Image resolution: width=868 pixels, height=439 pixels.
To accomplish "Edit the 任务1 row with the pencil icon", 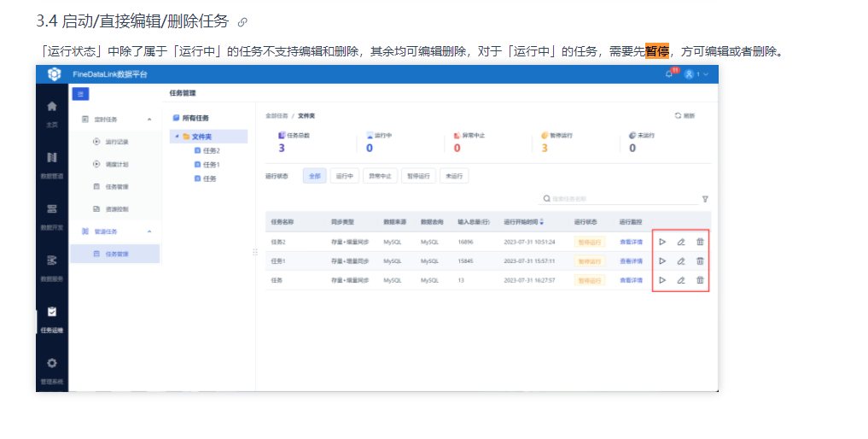I will (x=681, y=261).
